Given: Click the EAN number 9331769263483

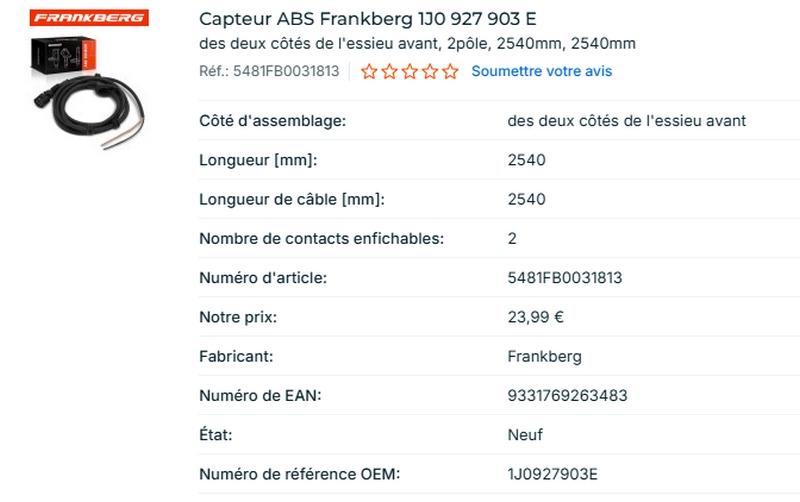Looking at the screenshot, I should coord(567,396).
